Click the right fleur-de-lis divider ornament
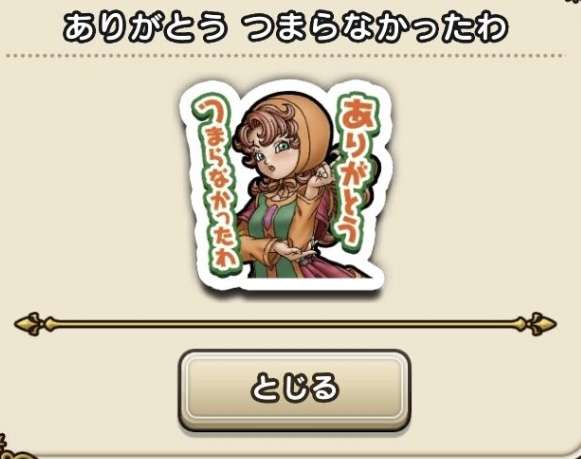The width and height of the screenshot is (581, 459). tap(538, 324)
